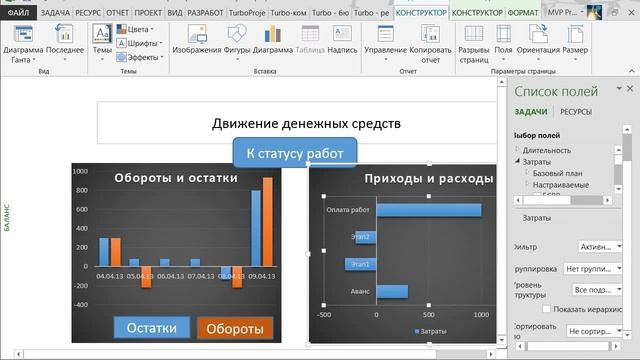Switch to РЕСУРСЫ in field list
The height and width of the screenshot is (360, 640).
pyautogui.click(x=576, y=112)
